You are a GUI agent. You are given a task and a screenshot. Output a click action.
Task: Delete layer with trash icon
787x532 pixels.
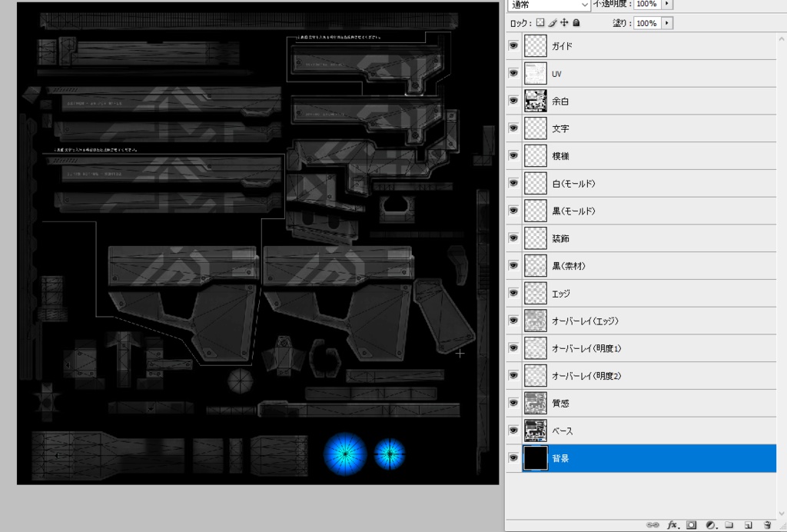[767, 525]
